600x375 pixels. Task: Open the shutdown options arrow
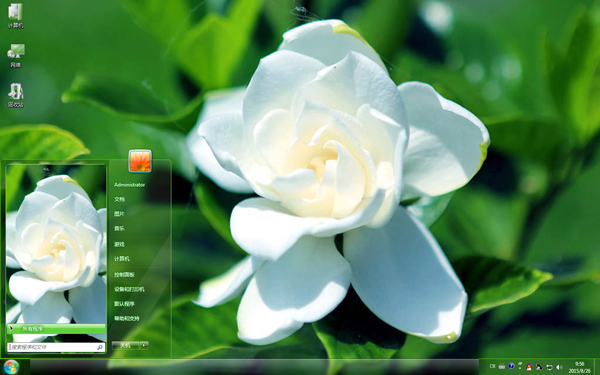click(144, 346)
